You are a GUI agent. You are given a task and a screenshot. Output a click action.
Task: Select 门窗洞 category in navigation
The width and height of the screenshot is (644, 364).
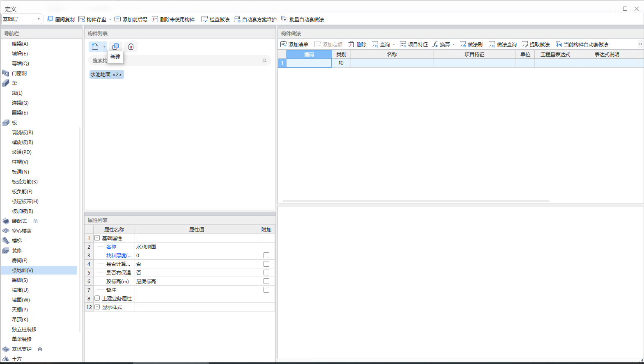[19, 73]
